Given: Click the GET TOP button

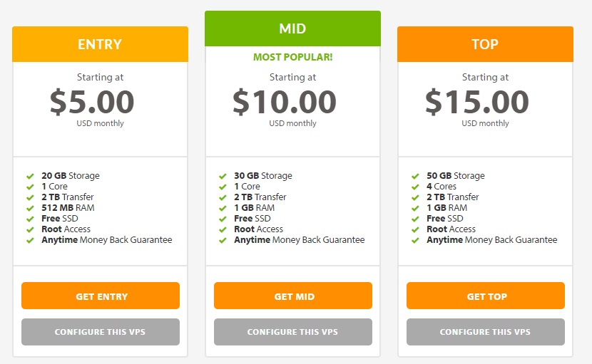Looking at the screenshot, I should tap(486, 296).
